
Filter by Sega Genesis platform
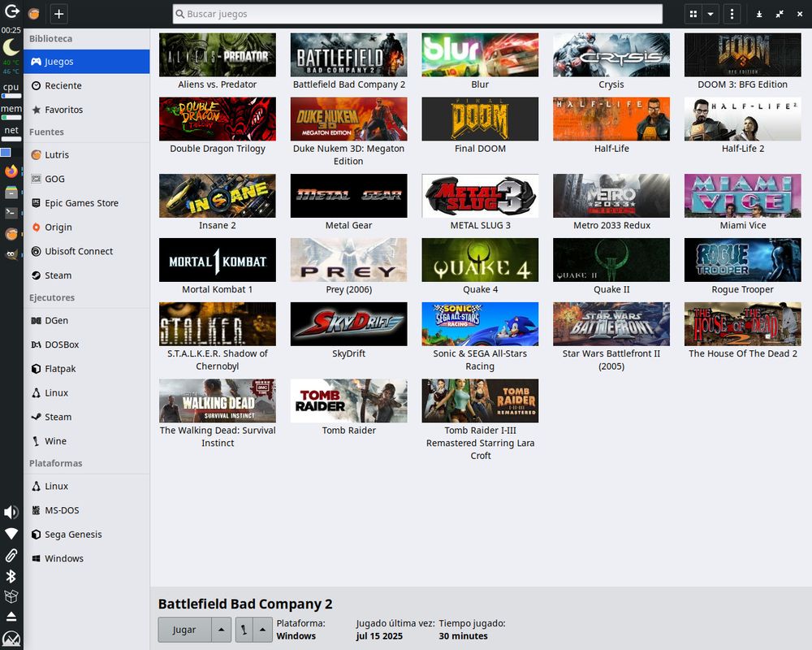click(x=87, y=534)
